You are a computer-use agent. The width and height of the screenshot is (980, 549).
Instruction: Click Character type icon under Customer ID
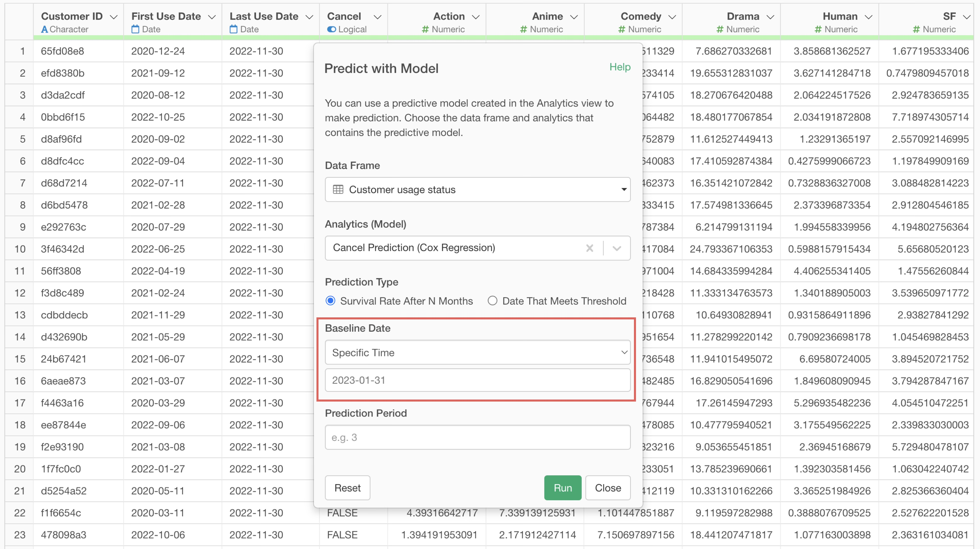(x=44, y=29)
